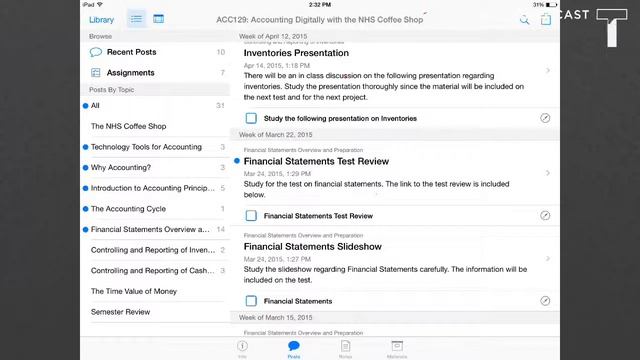Select The Accounting Cycle topic
This screenshot has height=360, width=640.
(155, 209)
